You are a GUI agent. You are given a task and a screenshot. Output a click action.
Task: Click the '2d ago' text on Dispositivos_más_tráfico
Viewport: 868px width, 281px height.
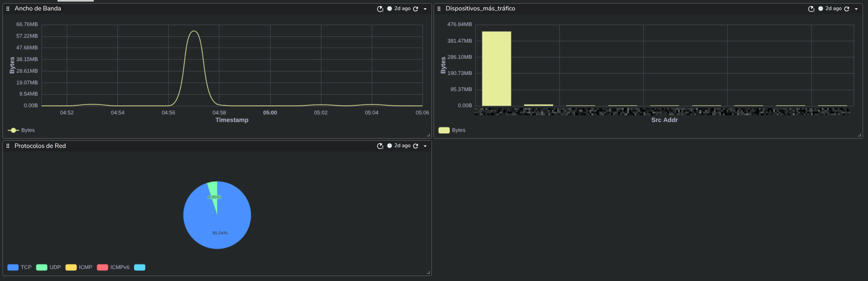834,9
